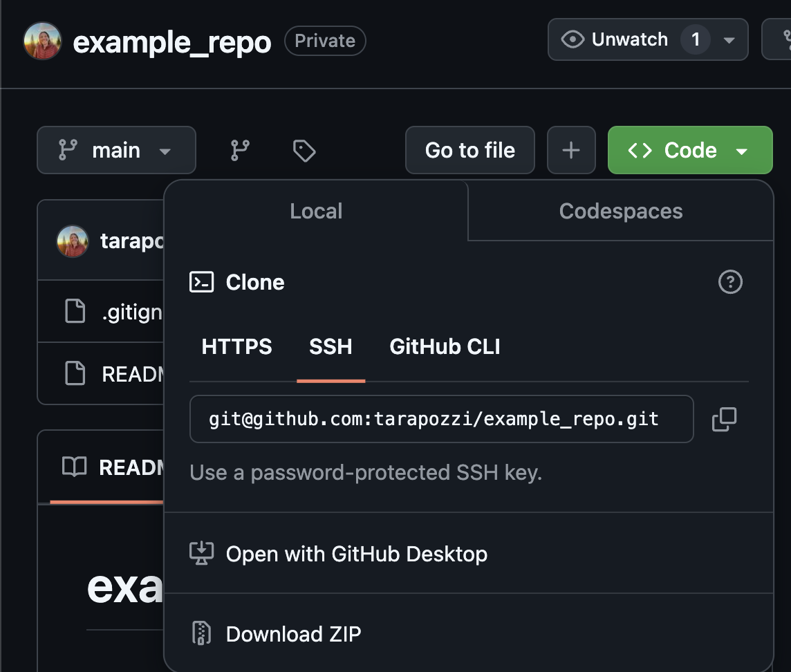Click the watchers count badge showing 1

coord(695,39)
